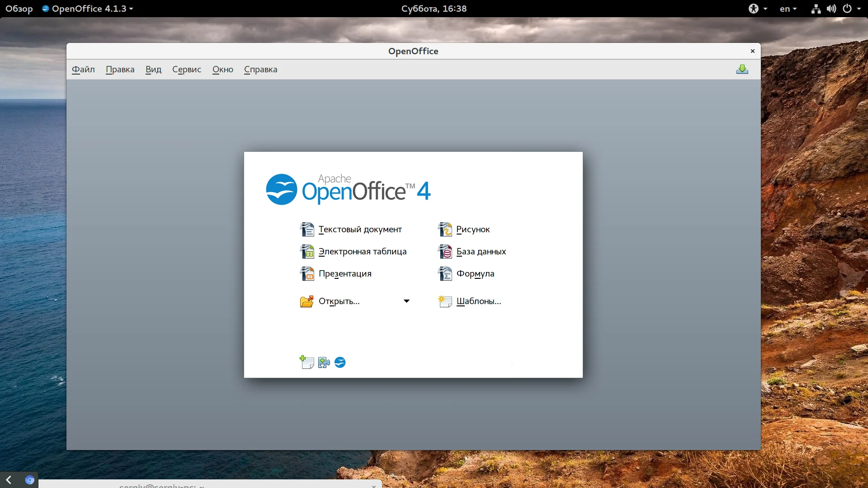Click the volume icon in top bar
868x488 pixels.
(831, 9)
